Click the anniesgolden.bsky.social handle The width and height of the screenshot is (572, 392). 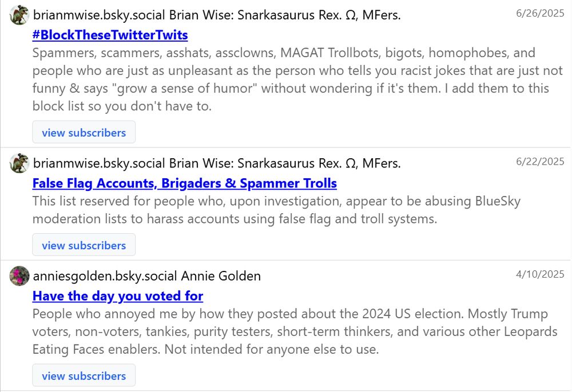coord(105,276)
